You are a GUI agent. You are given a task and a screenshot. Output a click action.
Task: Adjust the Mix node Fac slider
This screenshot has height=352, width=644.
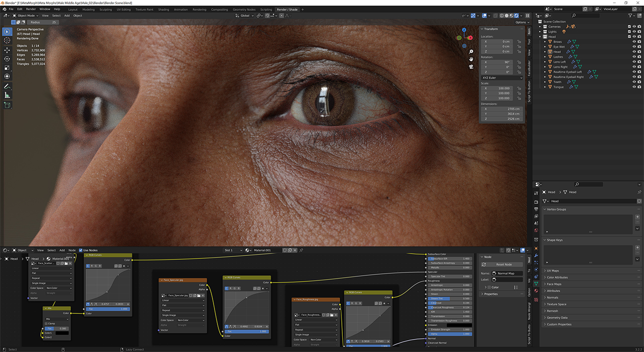(x=56, y=328)
